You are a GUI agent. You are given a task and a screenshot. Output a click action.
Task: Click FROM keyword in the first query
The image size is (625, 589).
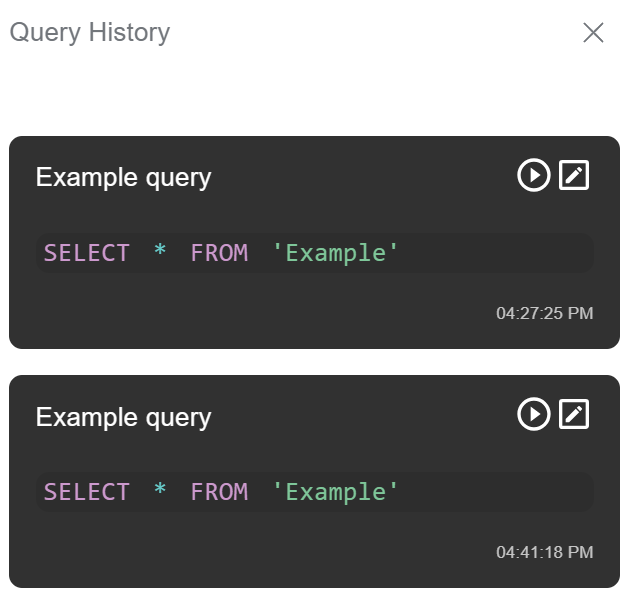[219, 253]
